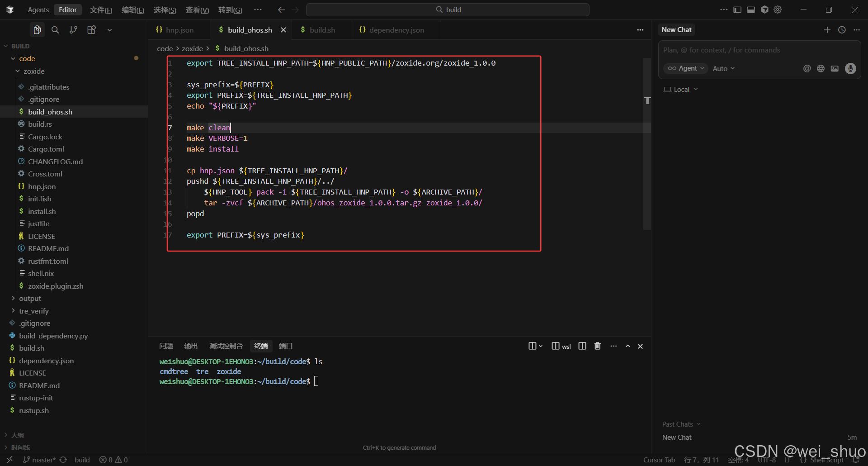The image size is (868, 466).
Task: Click the UTF-8 encoding status item
Action: 767,460
